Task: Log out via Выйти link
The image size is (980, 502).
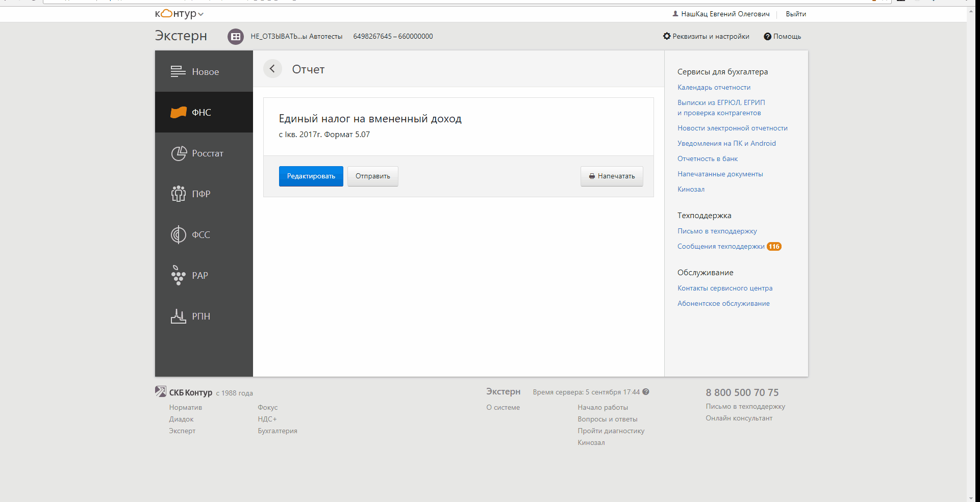Action: 796,14
